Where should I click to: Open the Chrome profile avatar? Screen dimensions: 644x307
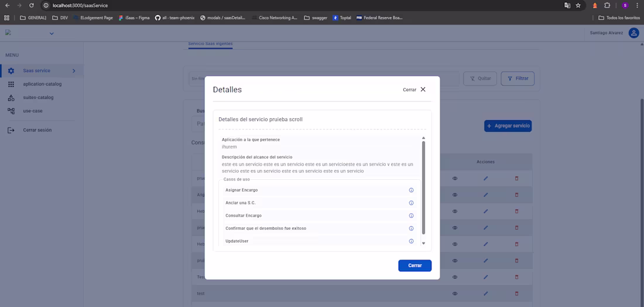point(625,5)
